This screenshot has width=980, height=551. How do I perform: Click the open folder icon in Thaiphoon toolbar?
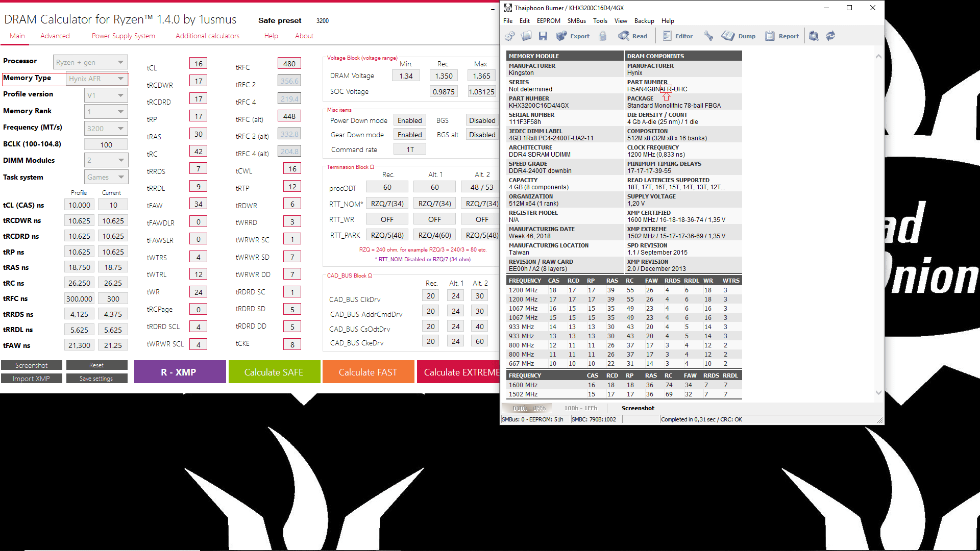[526, 36]
